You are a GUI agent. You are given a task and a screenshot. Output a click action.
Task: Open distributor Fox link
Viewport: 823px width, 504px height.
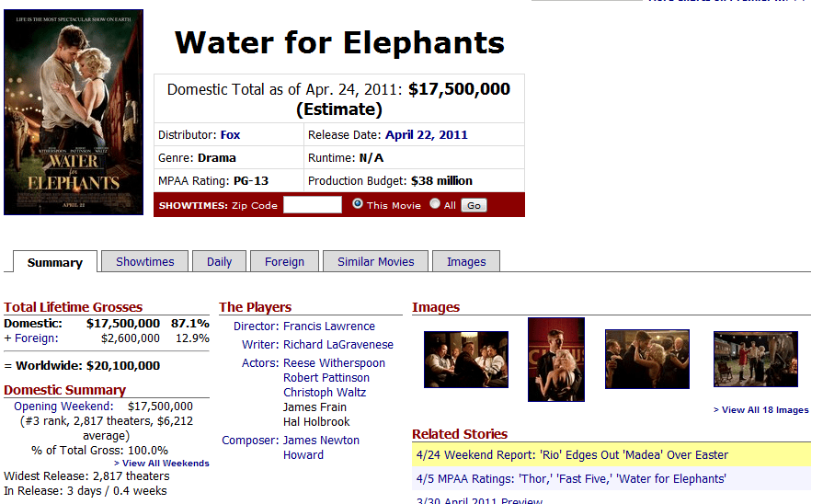(230, 134)
